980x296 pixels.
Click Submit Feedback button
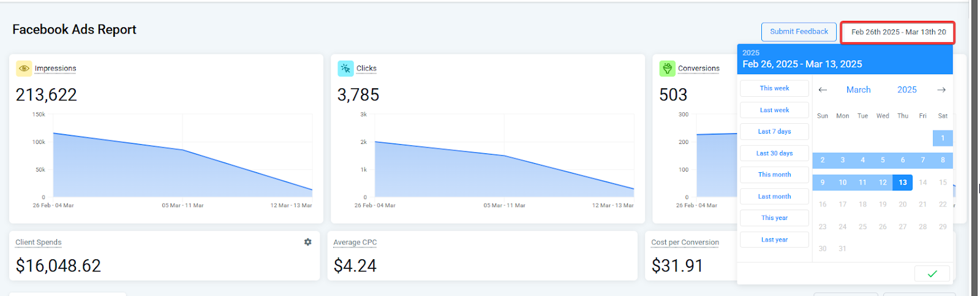tap(799, 32)
